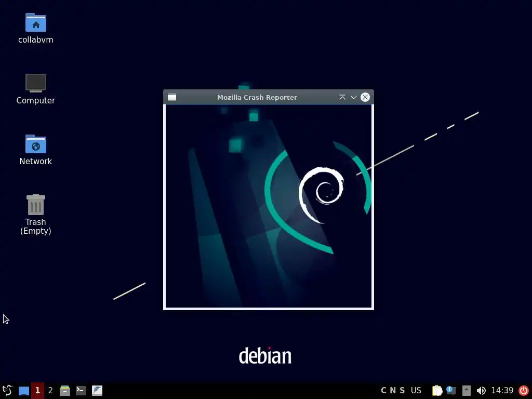The height and width of the screenshot is (399, 532).
Task: Launch the file manager from taskbar
Action: (65, 391)
